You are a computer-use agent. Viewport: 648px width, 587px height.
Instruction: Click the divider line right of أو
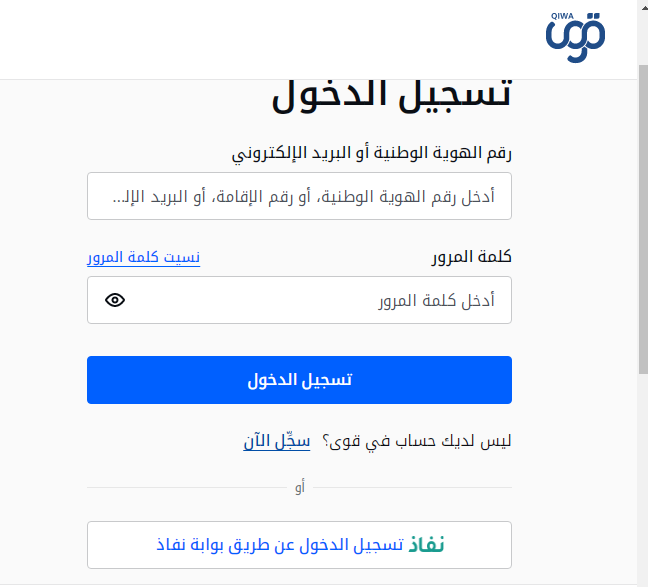[x=410, y=488]
